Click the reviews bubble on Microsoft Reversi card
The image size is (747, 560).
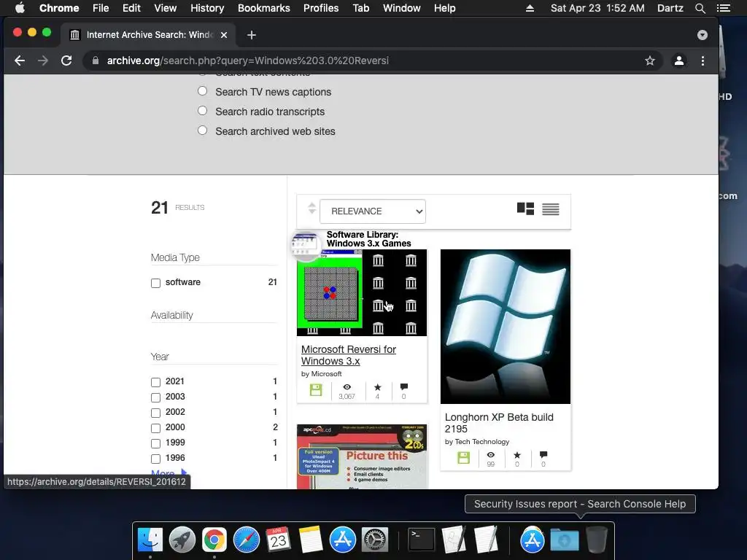tap(404, 386)
